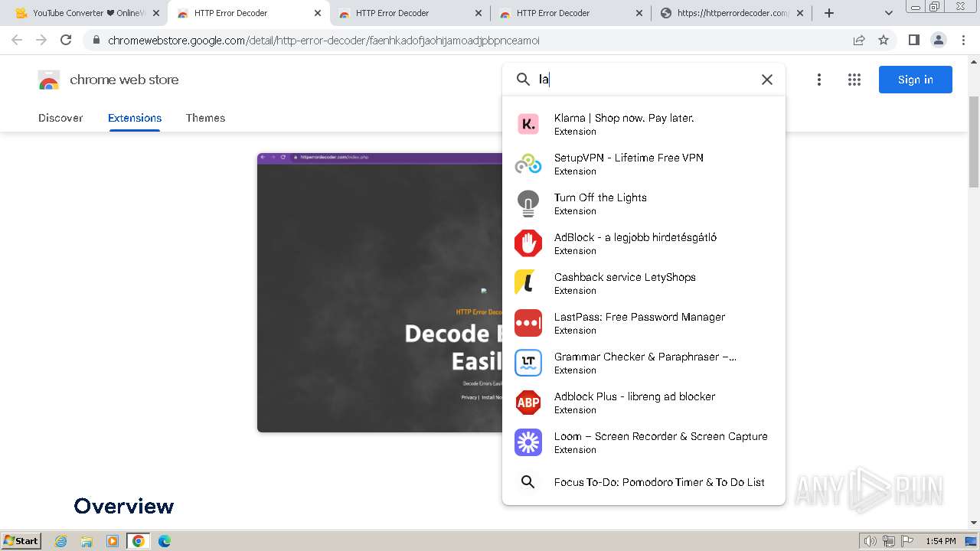The width and height of the screenshot is (980, 551).
Task: Click the Chrome Web Store logo
Action: tap(49, 80)
